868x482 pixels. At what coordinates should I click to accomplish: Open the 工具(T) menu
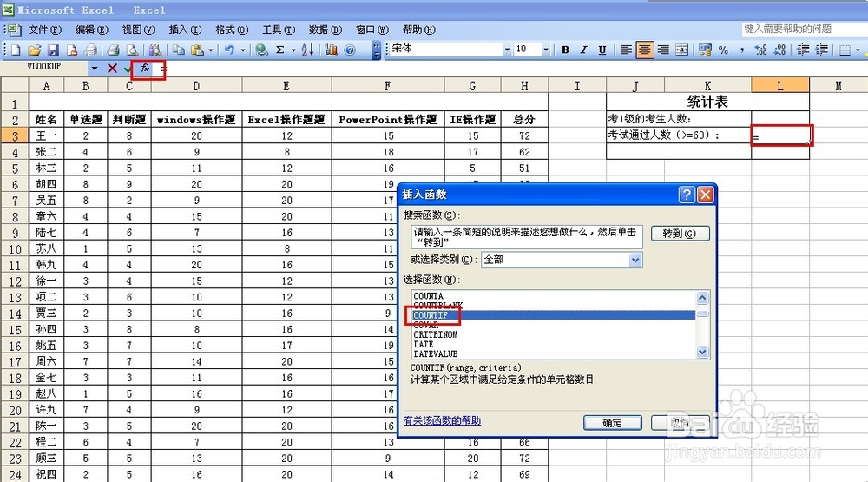coord(279,30)
